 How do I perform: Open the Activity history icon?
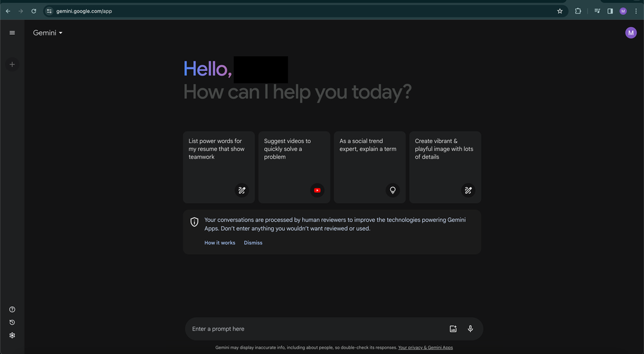(12, 322)
